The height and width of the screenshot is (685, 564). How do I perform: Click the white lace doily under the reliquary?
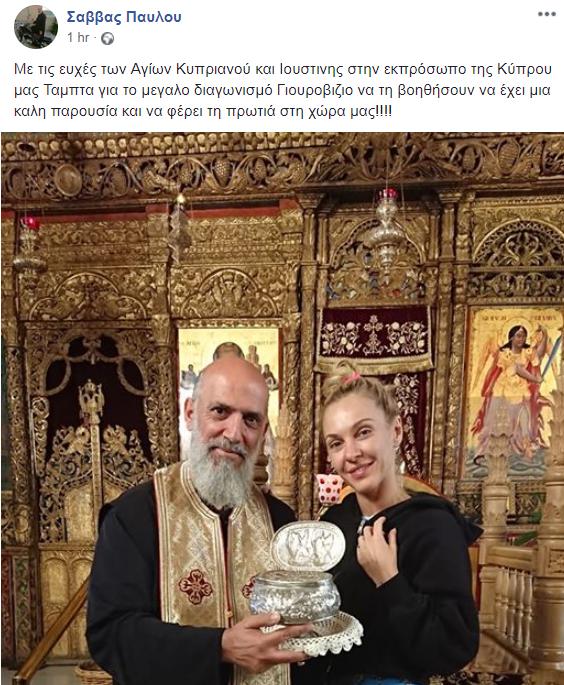point(315,633)
